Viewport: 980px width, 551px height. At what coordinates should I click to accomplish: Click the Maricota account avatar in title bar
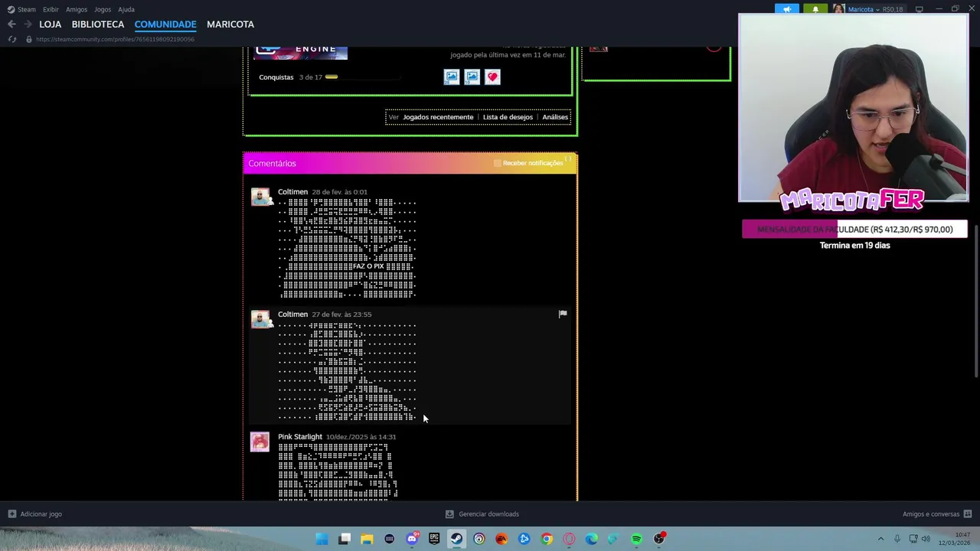click(x=838, y=9)
